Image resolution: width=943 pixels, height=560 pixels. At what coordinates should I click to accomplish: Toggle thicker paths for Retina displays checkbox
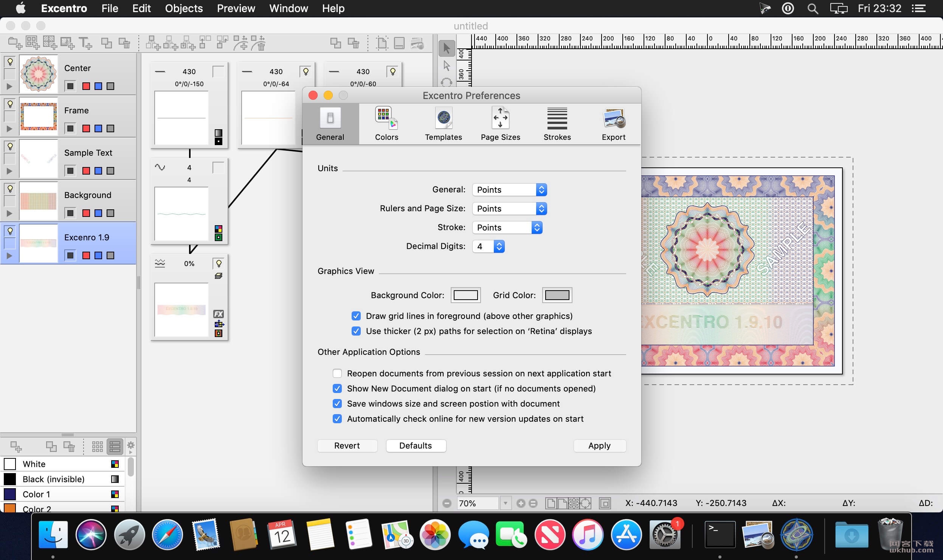[x=356, y=331]
